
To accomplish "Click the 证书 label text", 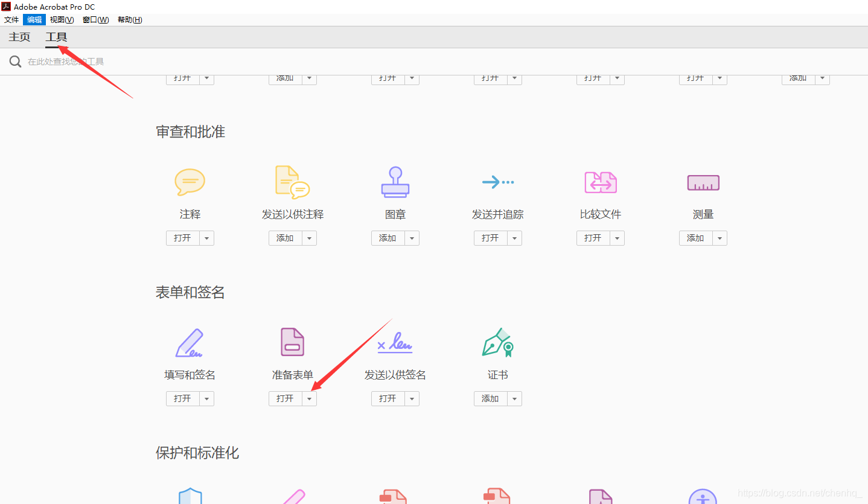I will pyautogui.click(x=498, y=375).
